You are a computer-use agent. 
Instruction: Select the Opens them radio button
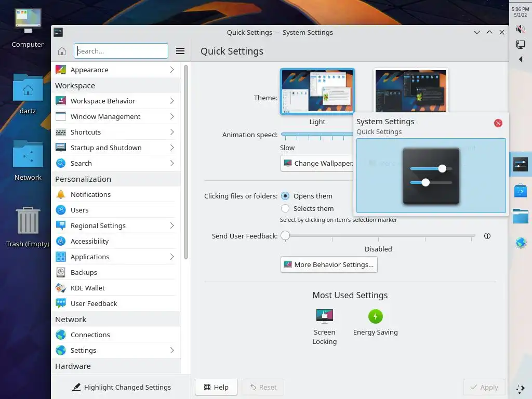(285, 196)
